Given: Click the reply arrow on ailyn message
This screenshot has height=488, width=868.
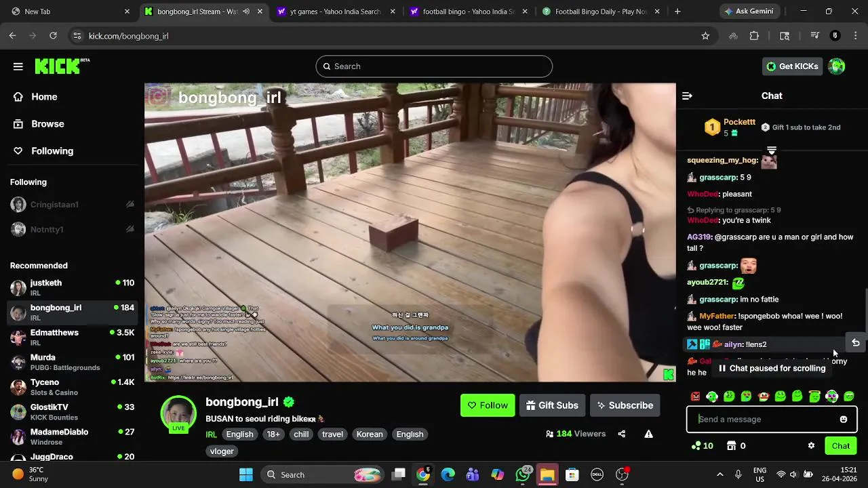Looking at the screenshot, I should (856, 343).
